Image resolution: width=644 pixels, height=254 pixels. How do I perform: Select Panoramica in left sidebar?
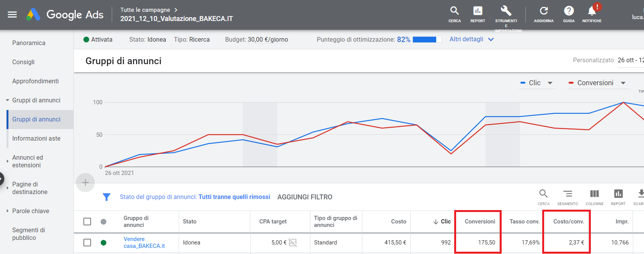click(29, 43)
